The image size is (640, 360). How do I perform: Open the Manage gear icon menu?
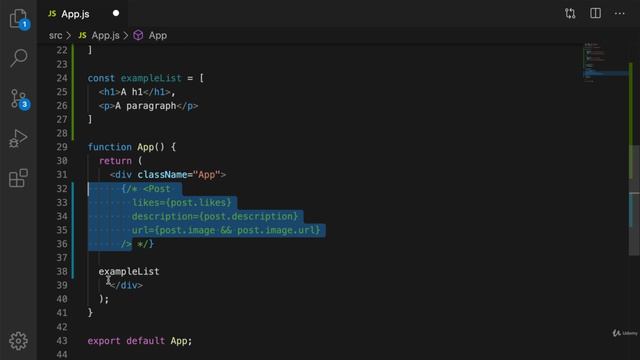(18, 341)
